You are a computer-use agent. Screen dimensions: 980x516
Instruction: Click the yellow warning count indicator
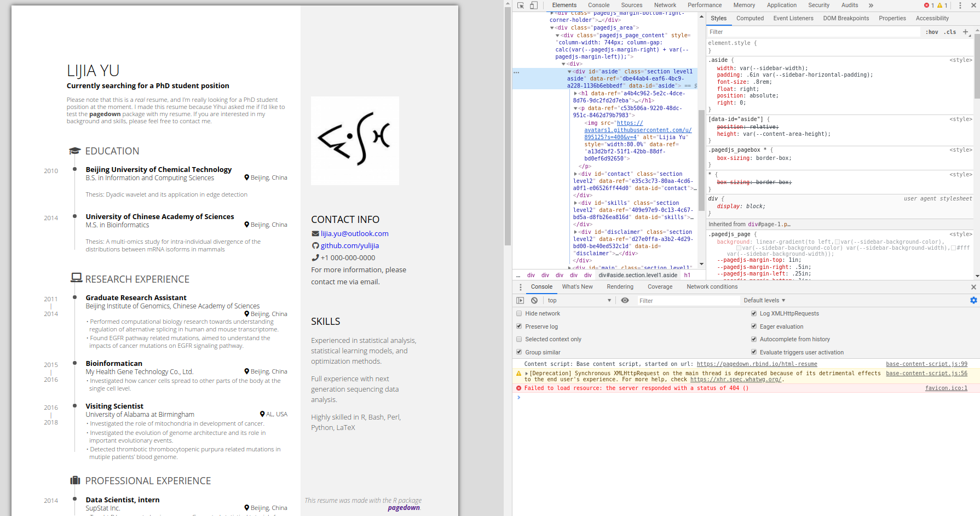[942, 5]
